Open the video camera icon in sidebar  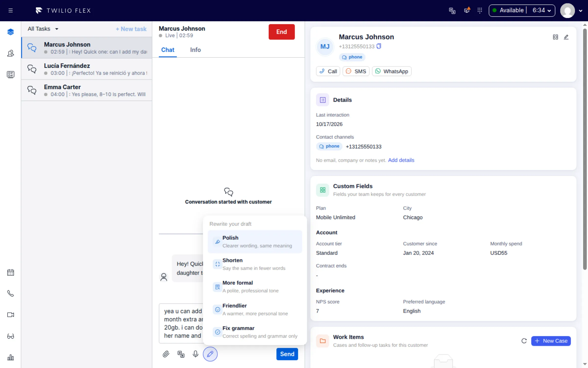pyautogui.click(x=11, y=315)
